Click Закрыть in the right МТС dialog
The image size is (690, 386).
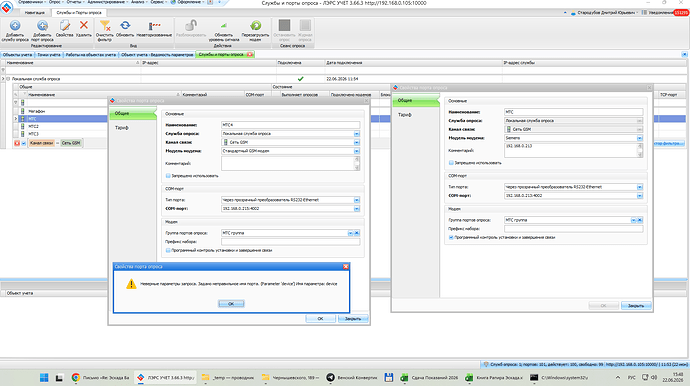tap(636, 305)
